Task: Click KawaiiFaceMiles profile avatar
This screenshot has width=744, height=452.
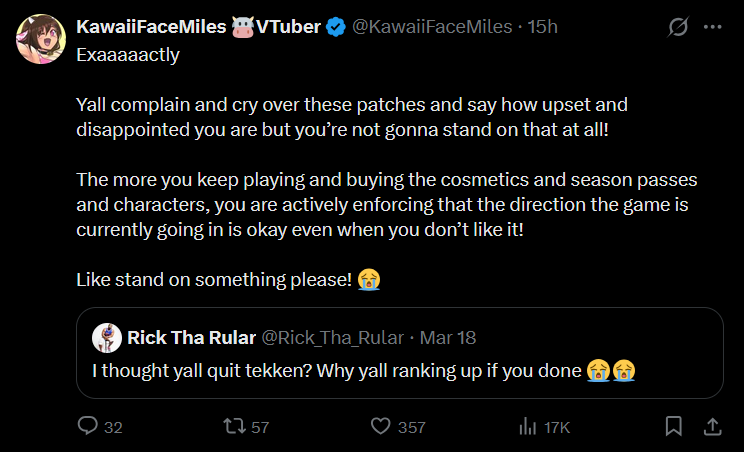Action: (39, 39)
